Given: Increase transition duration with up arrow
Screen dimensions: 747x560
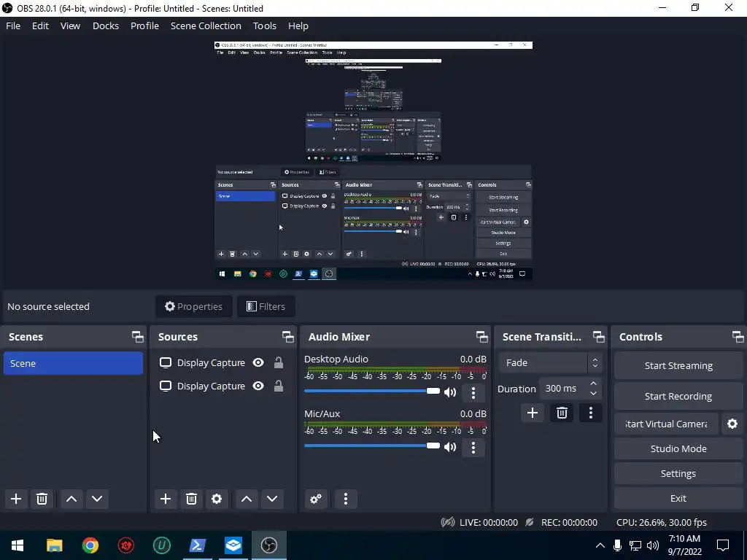Looking at the screenshot, I should pyautogui.click(x=593, y=384).
